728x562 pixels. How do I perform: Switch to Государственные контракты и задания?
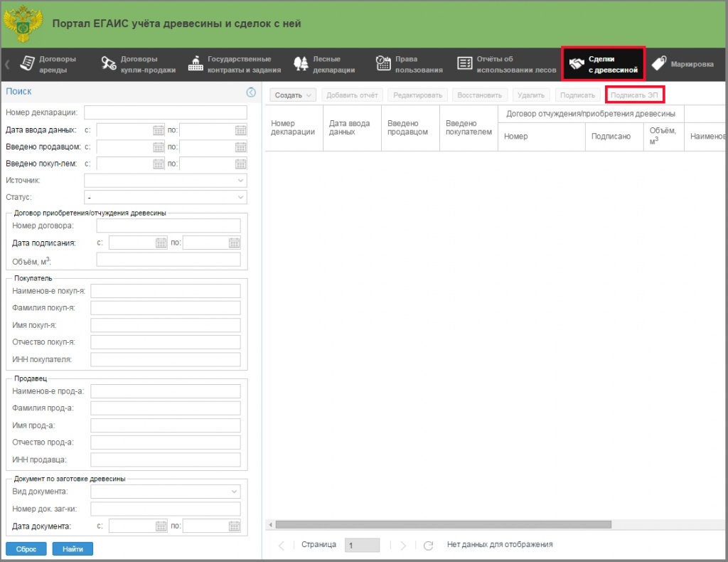point(235,65)
